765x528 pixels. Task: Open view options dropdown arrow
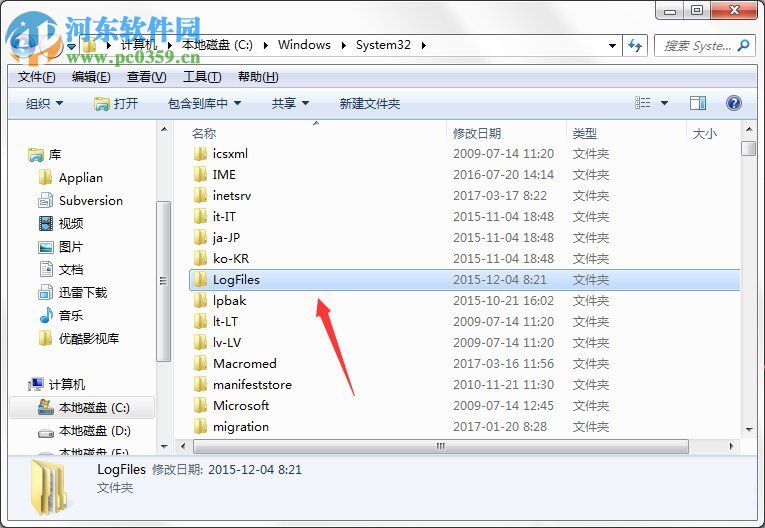point(664,103)
